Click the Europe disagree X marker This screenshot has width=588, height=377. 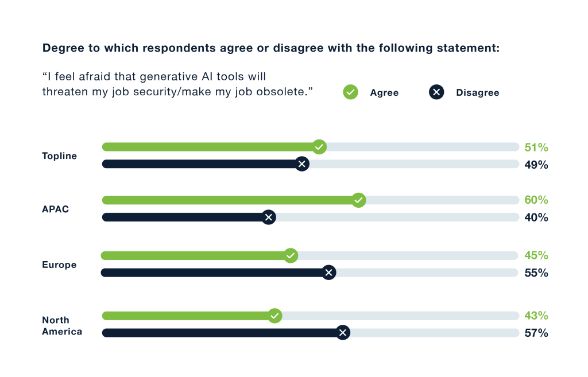pyautogui.click(x=328, y=273)
